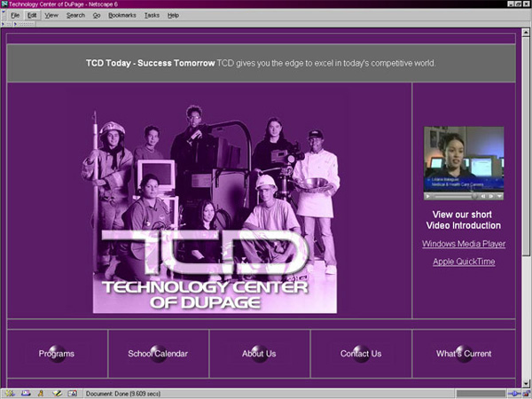Click the security padlock icon in status bar
The image size is (532, 399).
[526, 394]
